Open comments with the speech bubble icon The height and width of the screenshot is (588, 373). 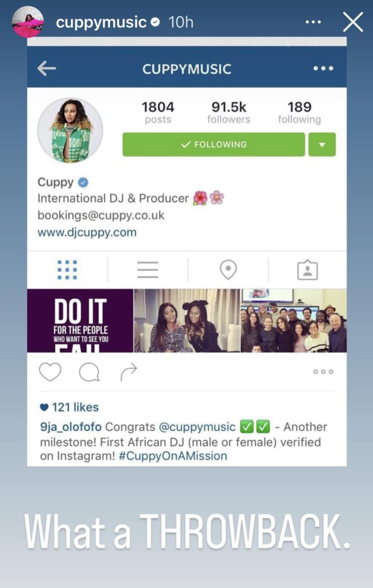pos(89,372)
